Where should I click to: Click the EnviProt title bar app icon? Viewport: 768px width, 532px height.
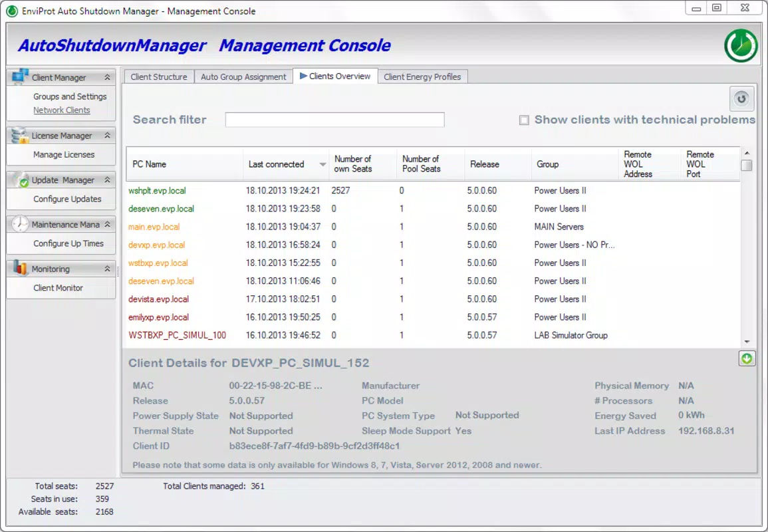12,11
